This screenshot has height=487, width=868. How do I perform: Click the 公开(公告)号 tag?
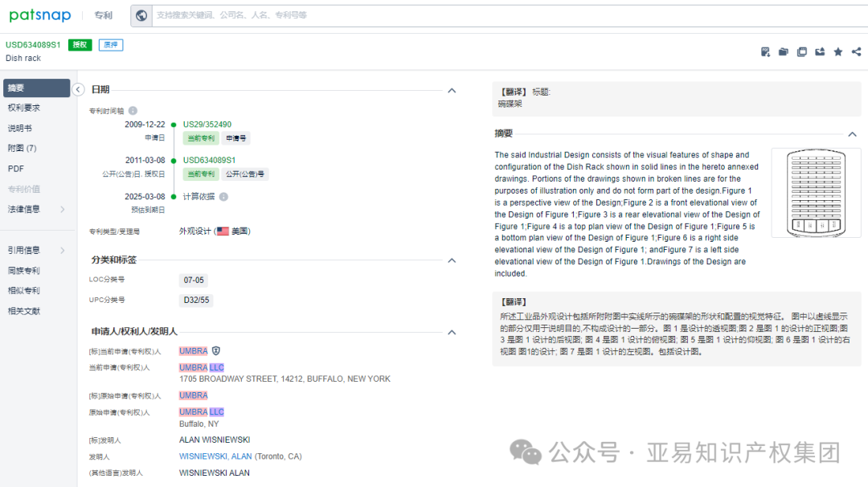[244, 174]
